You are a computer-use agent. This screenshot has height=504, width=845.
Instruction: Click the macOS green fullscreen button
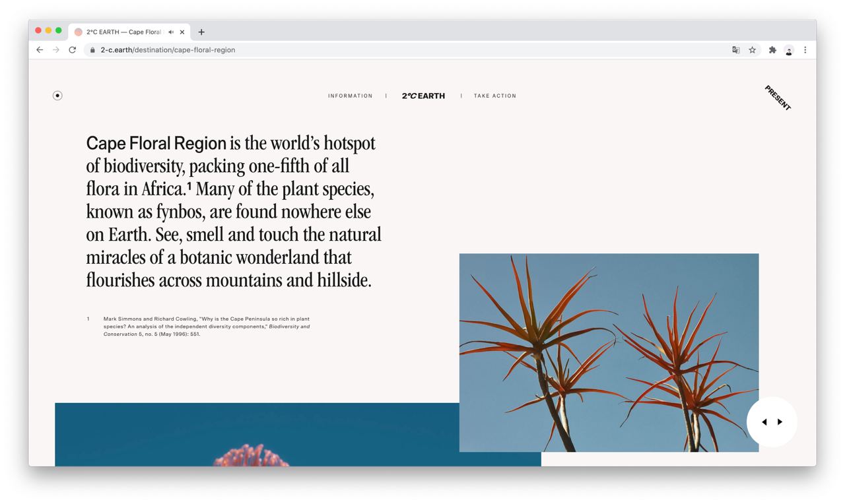tap(59, 31)
